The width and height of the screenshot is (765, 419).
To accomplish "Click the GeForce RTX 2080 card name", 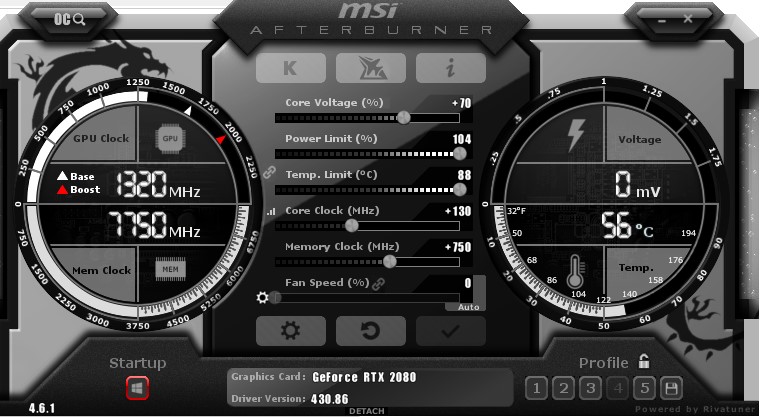I will [x=364, y=377].
